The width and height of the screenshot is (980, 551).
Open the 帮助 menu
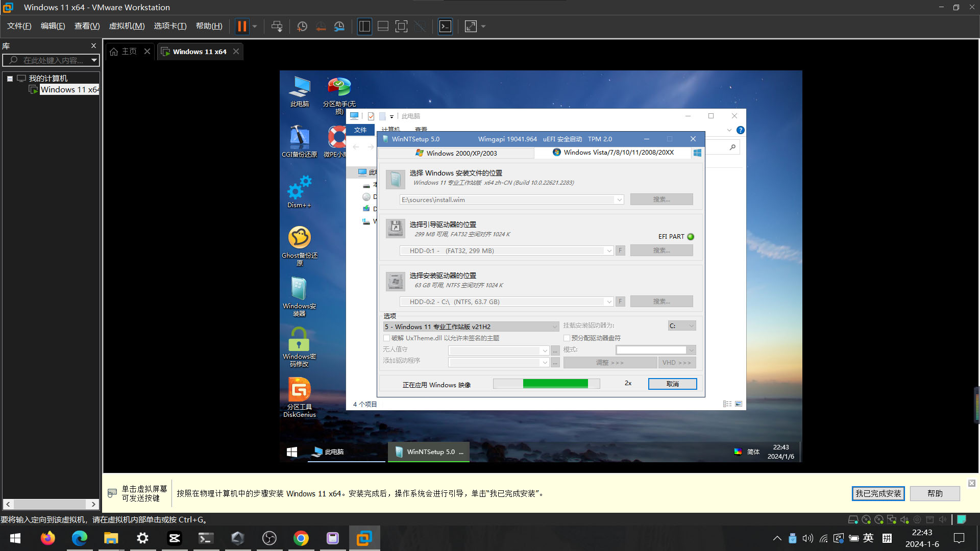click(x=209, y=26)
